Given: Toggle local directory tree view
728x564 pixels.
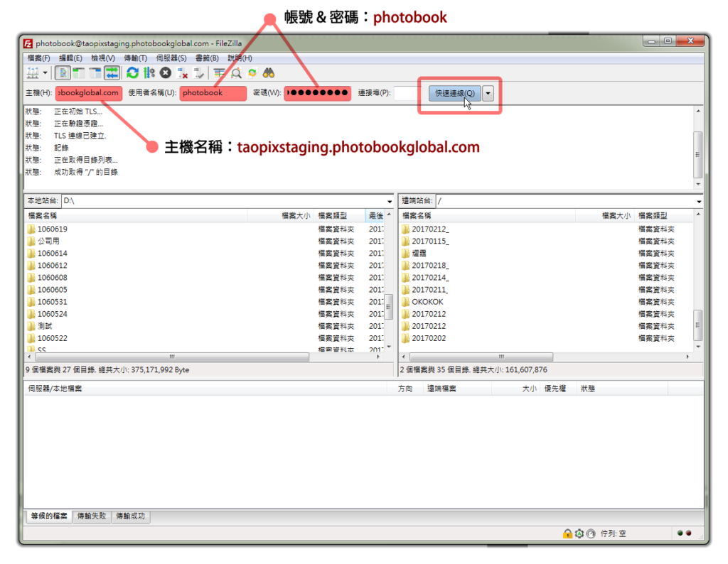Looking at the screenshot, I should 79,73.
